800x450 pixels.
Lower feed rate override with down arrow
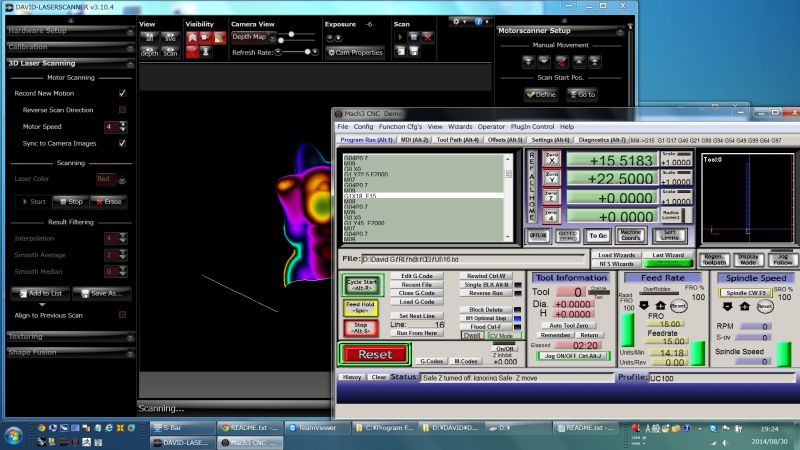point(644,306)
